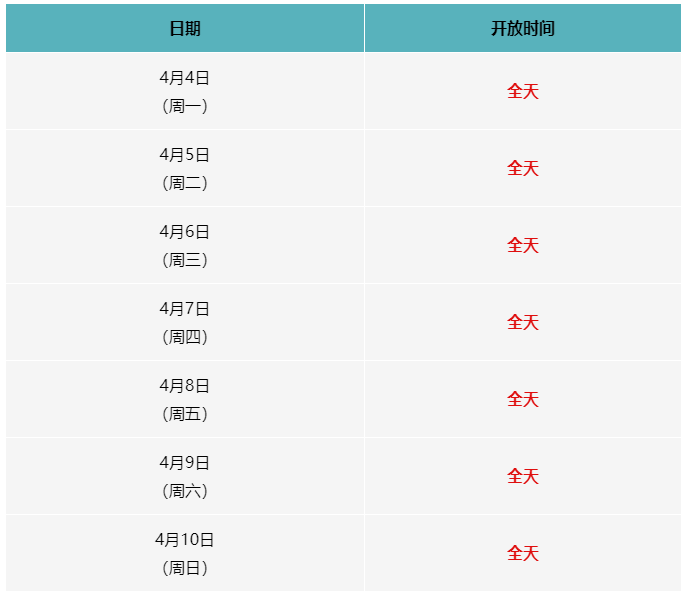Image resolution: width=687 pixels, height=598 pixels.
Task: Click the 开放时间 column header
Action: coord(523,29)
